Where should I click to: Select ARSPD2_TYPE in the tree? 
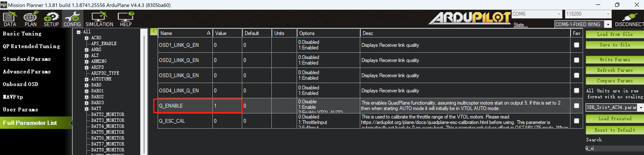point(105,73)
